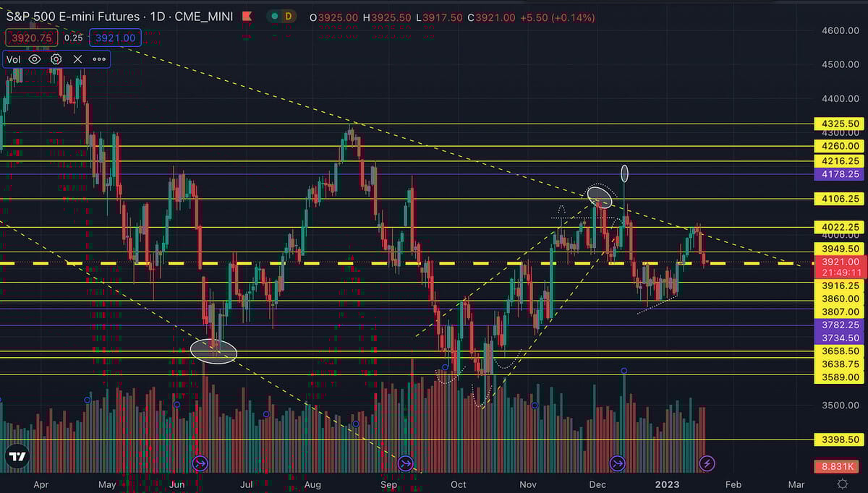Click the purple 3734.50 price line label
This screenshot has width=868, height=493.
click(839, 338)
